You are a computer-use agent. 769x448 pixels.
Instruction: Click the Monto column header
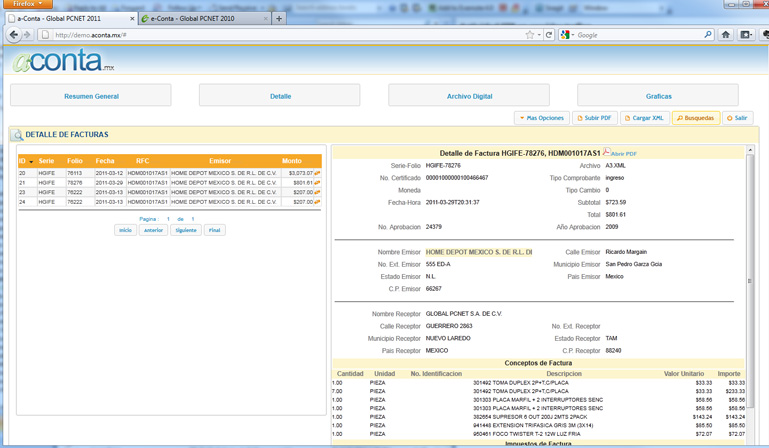coord(292,161)
